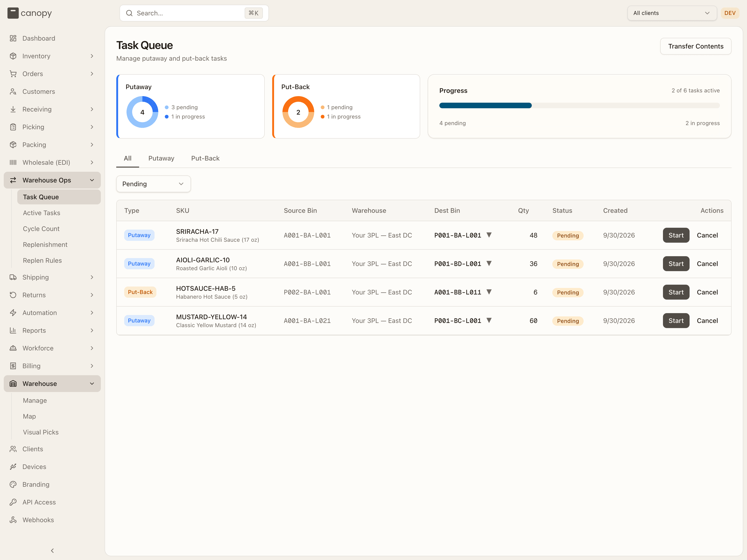This screenshot has width=747, height=560.
Task: Click the canopy logo icon
Action: (x=13, y=13)
